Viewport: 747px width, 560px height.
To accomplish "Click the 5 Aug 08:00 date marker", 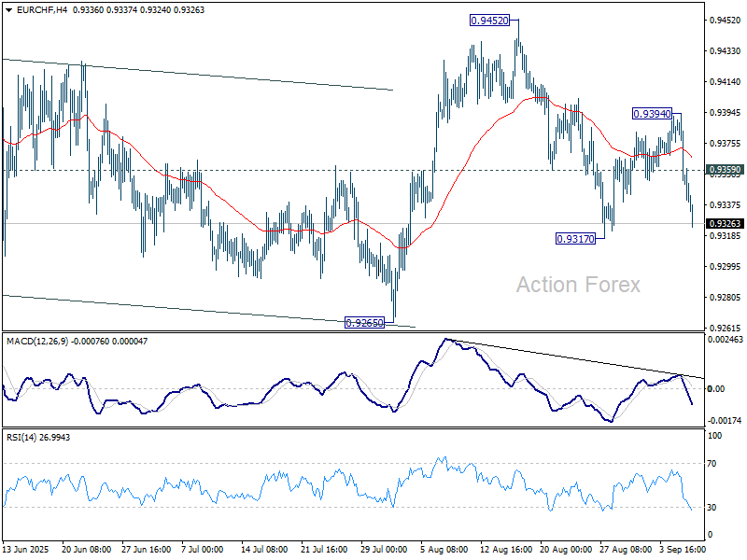I will point(446,551).
